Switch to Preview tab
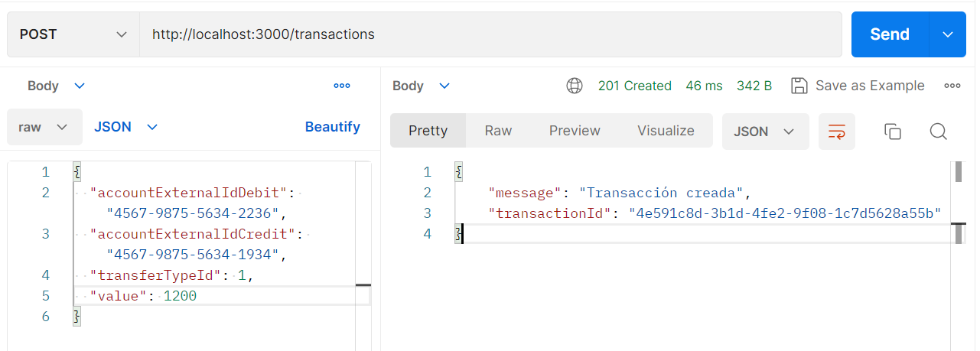 point(575,131)
